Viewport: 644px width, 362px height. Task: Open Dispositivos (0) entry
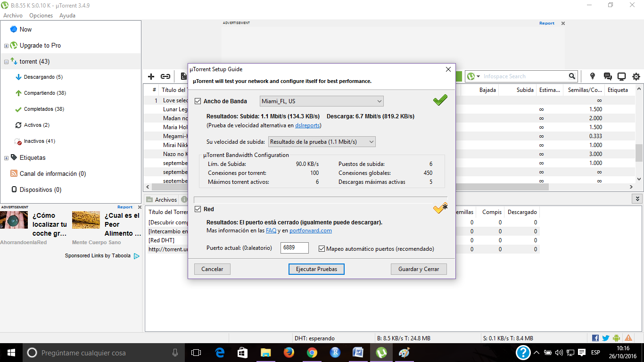click(40, 189)
